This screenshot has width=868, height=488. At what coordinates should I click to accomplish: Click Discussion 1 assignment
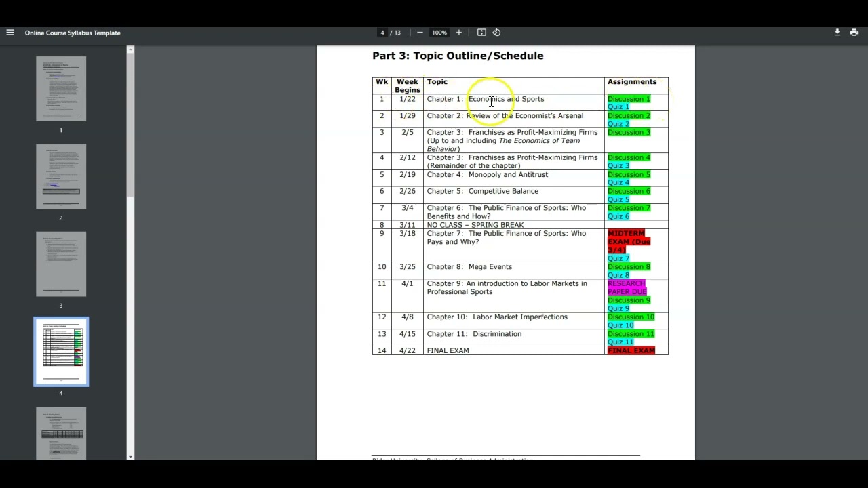click(629, 99)
